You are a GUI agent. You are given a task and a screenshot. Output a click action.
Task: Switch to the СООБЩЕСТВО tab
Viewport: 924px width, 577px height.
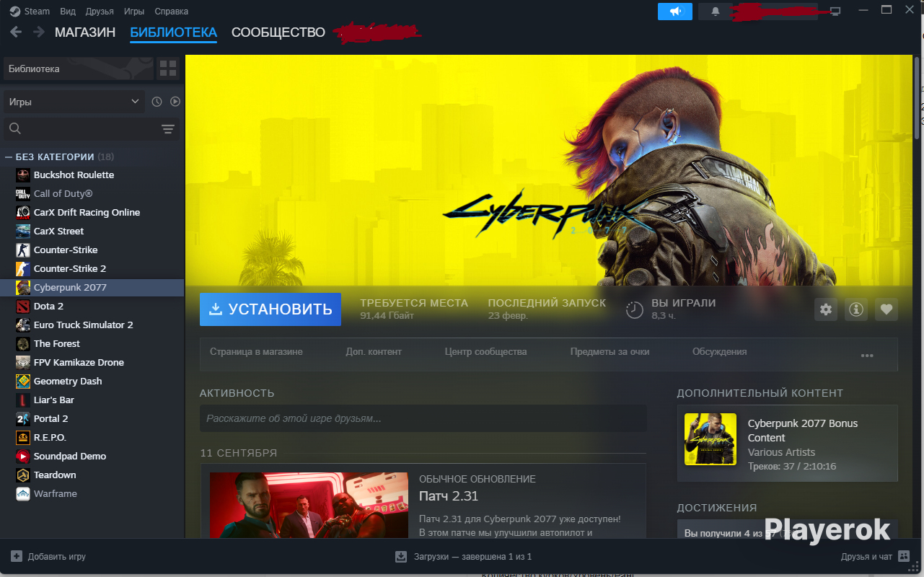point(278,32)
